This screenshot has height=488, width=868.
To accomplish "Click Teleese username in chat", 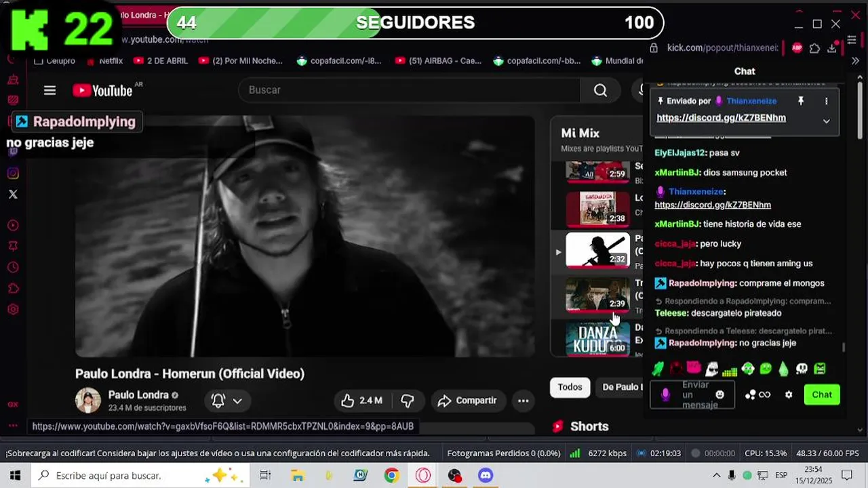I will tap(671, 313).
